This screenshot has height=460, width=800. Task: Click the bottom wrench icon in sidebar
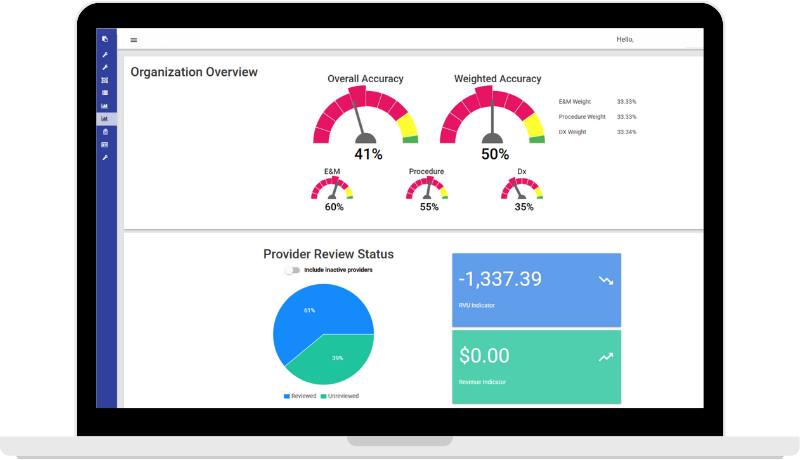click(105, 158)
